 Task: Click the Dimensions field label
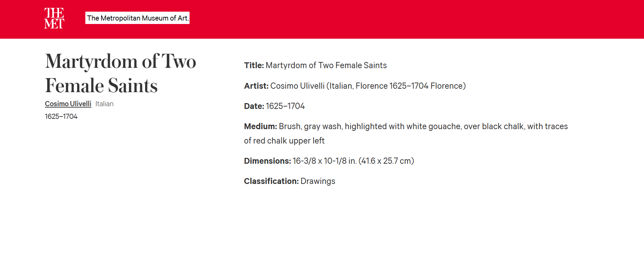267,161
